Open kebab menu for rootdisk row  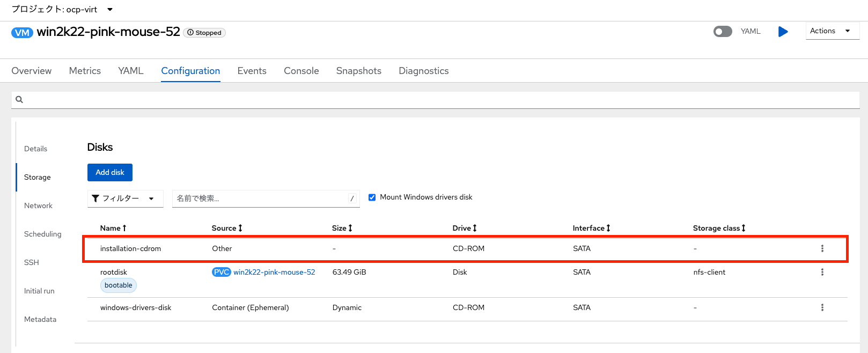pyautogui.click(x=822, y=272)
